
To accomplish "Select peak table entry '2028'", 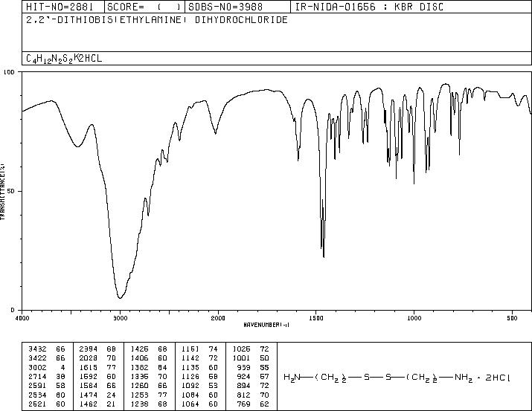I will tap(89, 358).
